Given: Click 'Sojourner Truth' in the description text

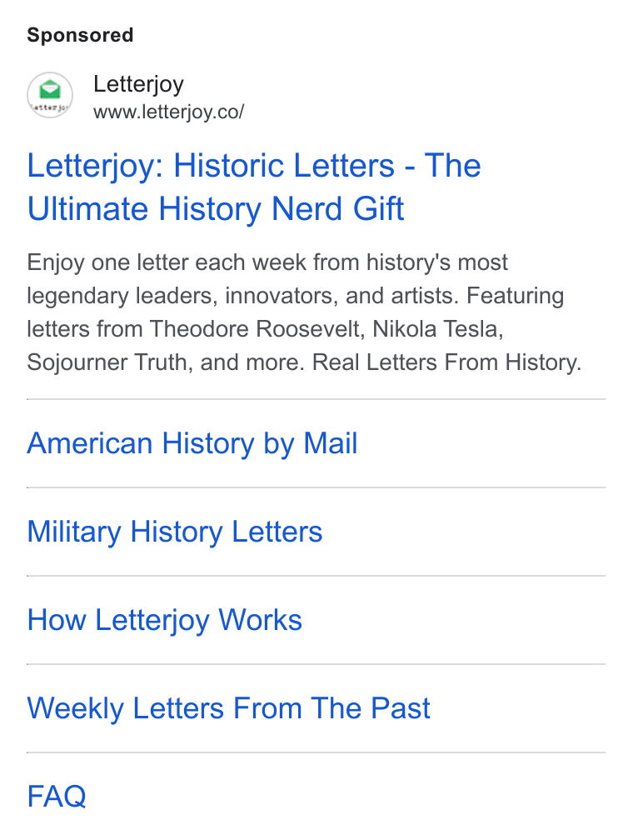Looking at the screenshot, I should (x=107, y=362).
